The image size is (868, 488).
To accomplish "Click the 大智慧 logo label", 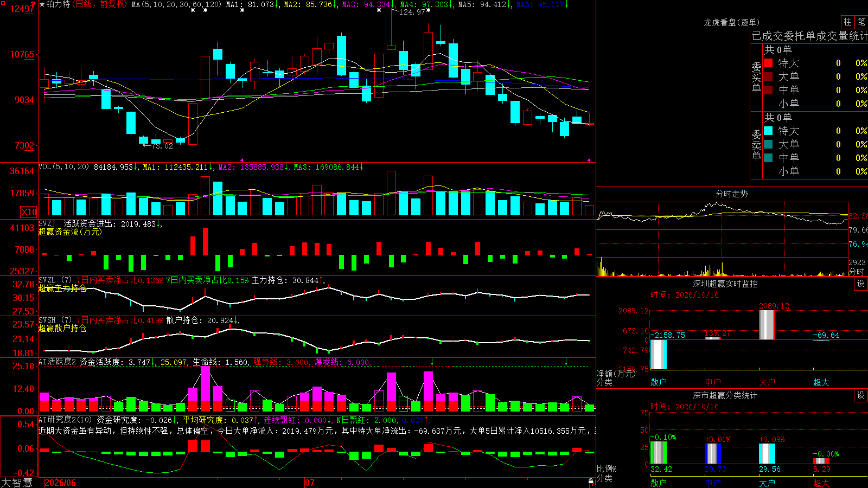I will click(x=17, y=482).
